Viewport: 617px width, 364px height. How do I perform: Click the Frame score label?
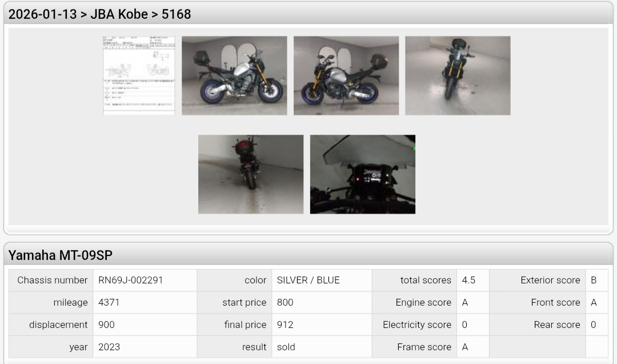424,347
